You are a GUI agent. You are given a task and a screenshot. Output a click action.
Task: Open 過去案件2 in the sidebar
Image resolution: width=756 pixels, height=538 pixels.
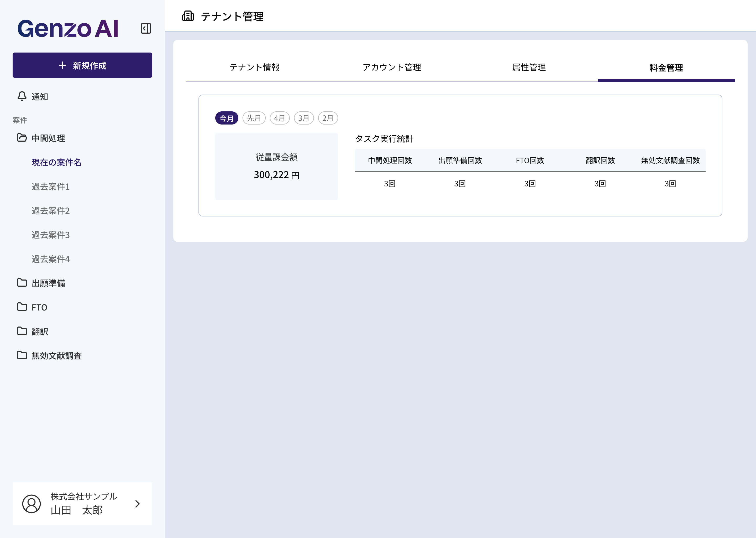pos(51,211)
